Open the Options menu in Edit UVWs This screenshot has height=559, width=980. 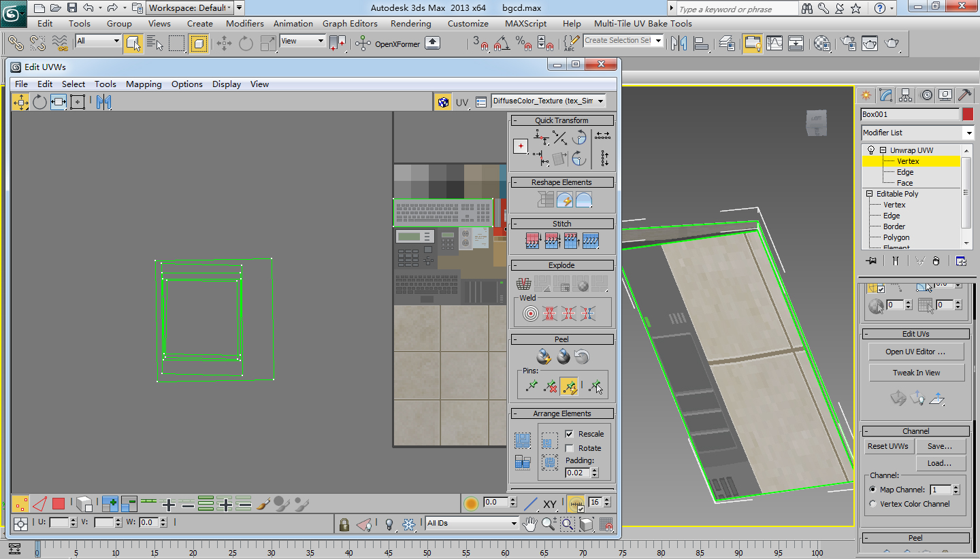coord(187,84)
